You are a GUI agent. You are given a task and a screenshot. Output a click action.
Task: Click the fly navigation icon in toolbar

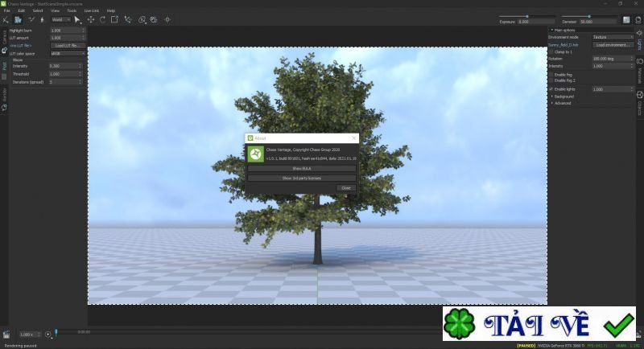coord(31,19)
